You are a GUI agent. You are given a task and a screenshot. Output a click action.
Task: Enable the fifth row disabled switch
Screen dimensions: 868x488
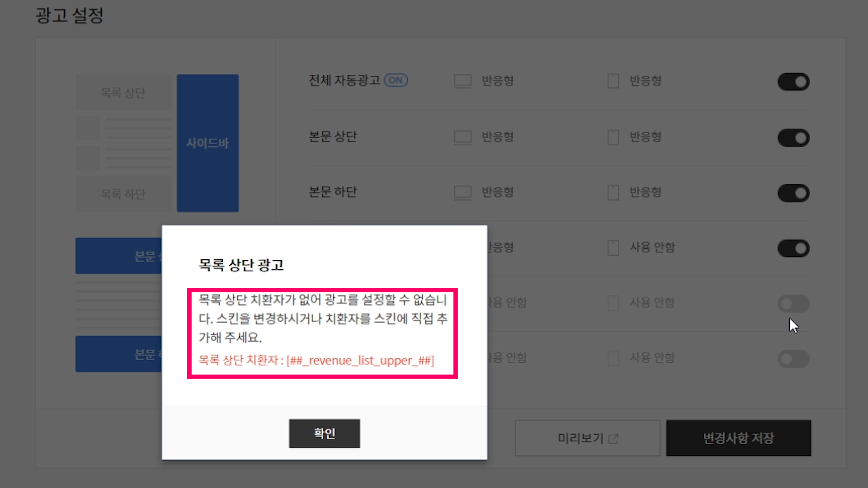tap(793, 304)
